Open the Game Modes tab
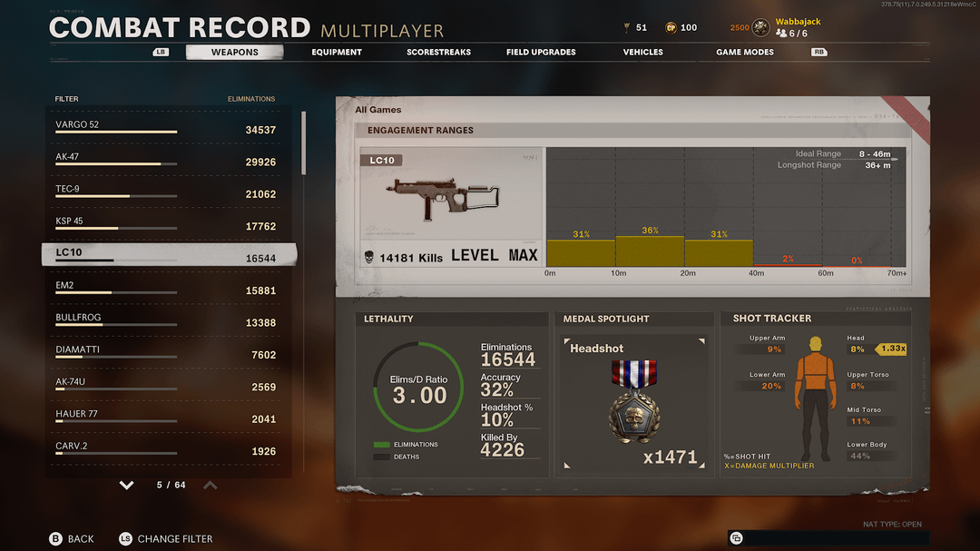The height and width of the screenshot is (551, 980). point(744,53)
